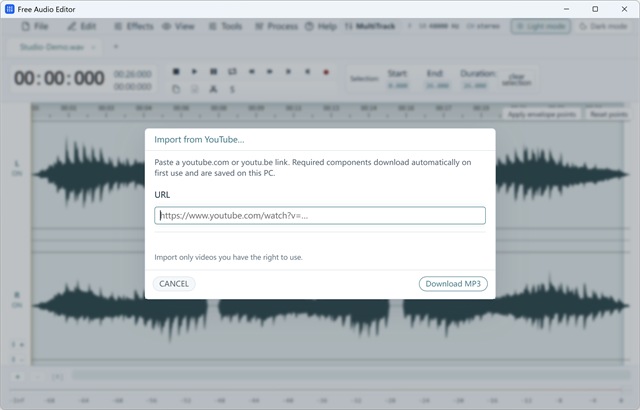The height and width of the screenshot is (410, 640).
Task: Switch to MultiTrack mode
Action: point(370,27)
